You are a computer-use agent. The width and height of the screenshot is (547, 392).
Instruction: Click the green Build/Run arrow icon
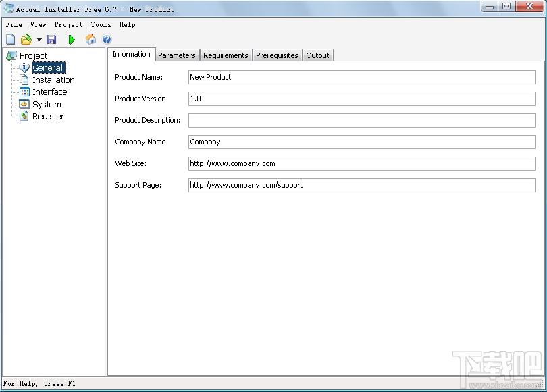[x=72, y=39]
